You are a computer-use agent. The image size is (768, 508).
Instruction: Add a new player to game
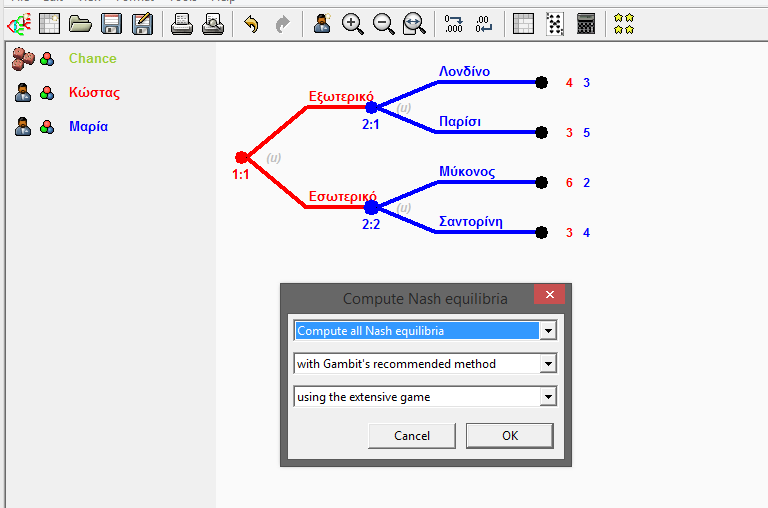(322, 24)
